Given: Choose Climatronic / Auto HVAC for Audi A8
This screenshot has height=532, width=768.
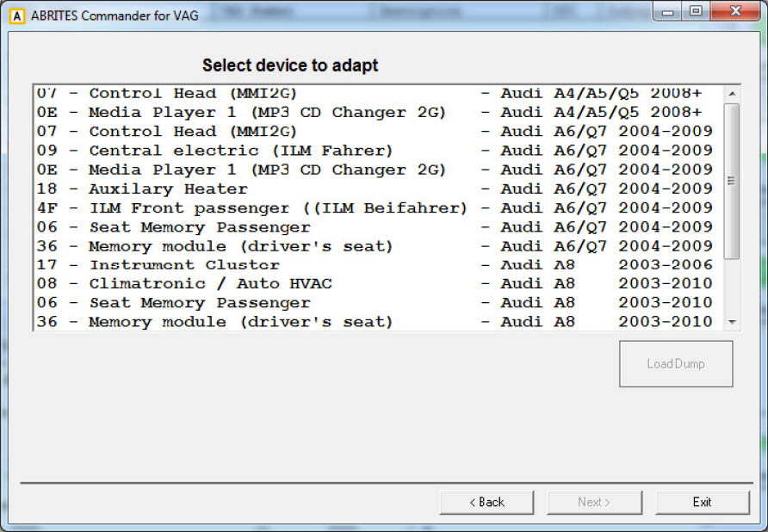Looking at the screenshot, I should click(x=375, y=283).
